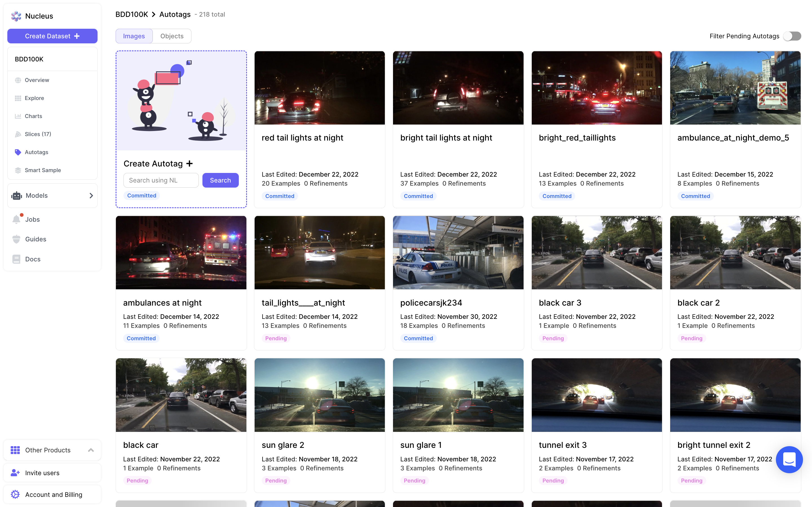
Task: Enable the Filter Pending Autotags toggle
Action: [x=792, y=36]
